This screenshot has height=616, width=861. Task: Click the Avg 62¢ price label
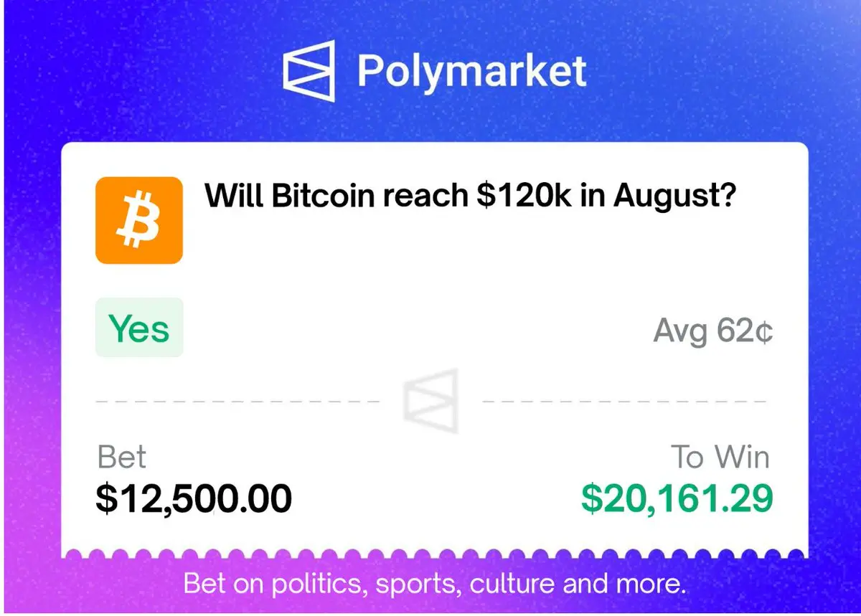click(713, 331)
